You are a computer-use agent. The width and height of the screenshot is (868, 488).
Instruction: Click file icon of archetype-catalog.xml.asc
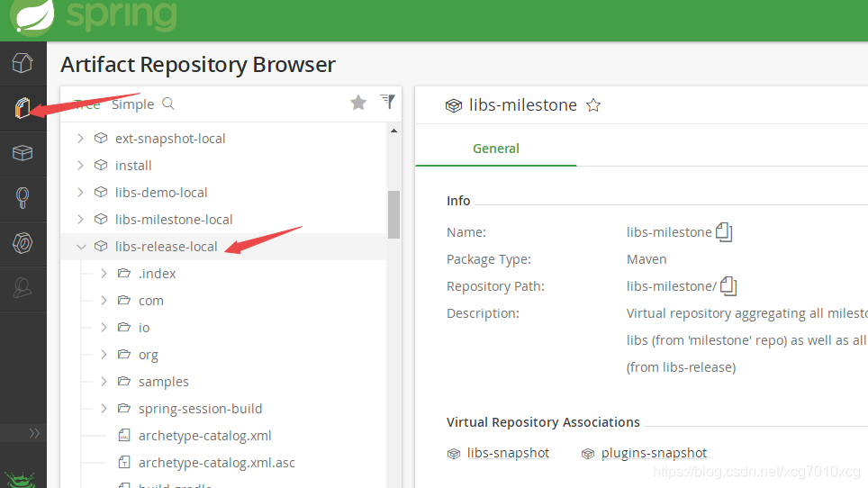(124, 463)
